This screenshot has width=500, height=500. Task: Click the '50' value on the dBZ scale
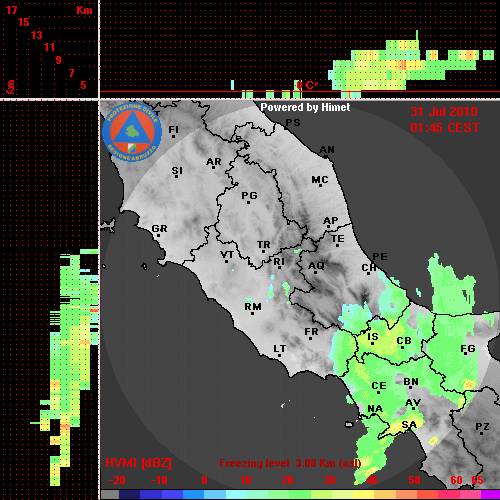pyautogui.click(x=414, y=480)
